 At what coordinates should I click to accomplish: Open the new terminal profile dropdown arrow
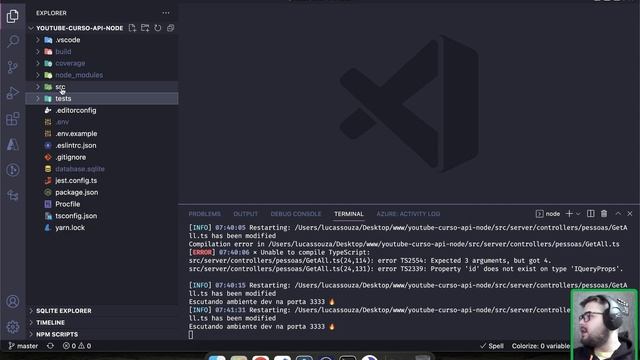coord(578,213)
